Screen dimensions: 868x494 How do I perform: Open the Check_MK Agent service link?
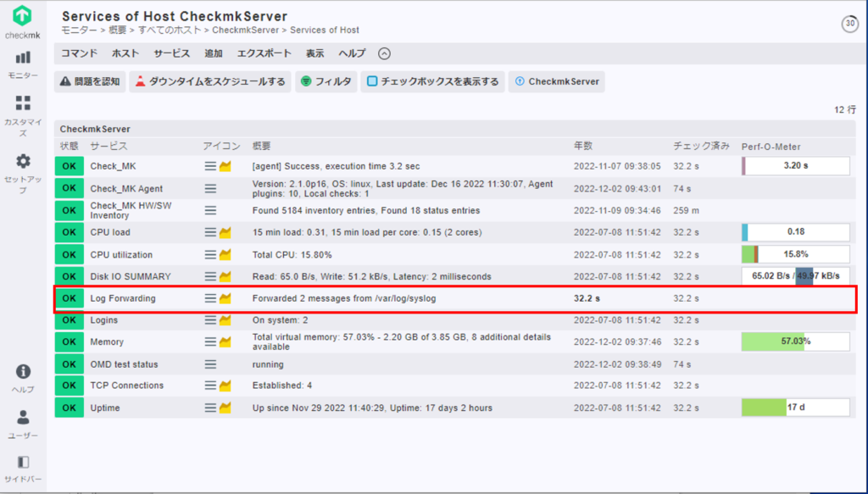coord(126,189)
